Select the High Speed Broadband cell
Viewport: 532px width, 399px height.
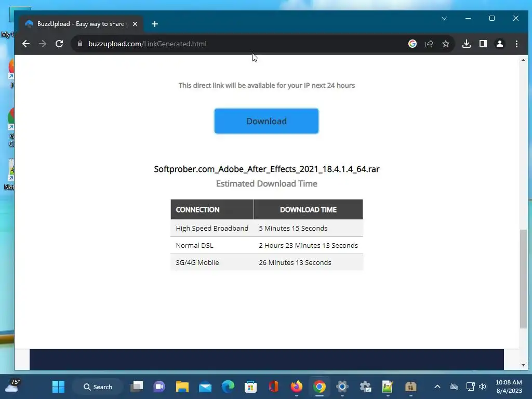coord(212,229)
